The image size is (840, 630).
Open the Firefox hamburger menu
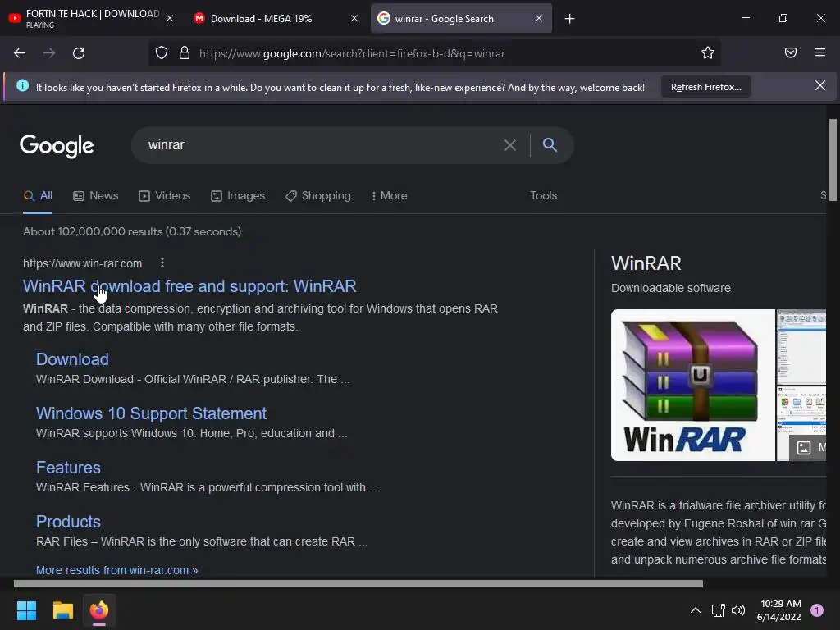tap(820, 52)
